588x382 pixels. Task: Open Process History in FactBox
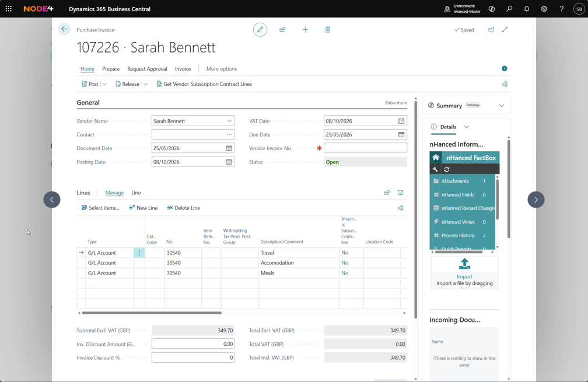click(463, 235)
